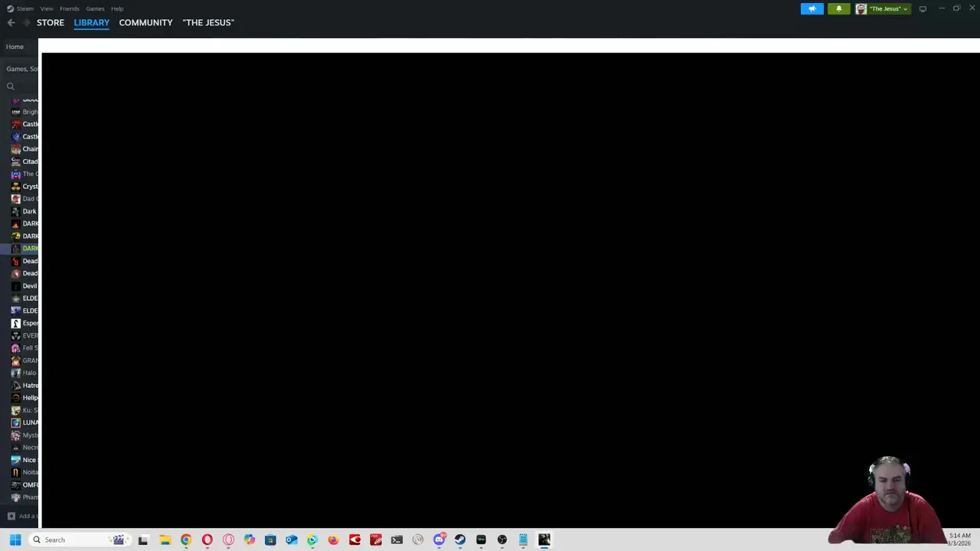Open "THE JESUS" profile tab
This screenshot has height=551, width=980.
coord(208,22)
